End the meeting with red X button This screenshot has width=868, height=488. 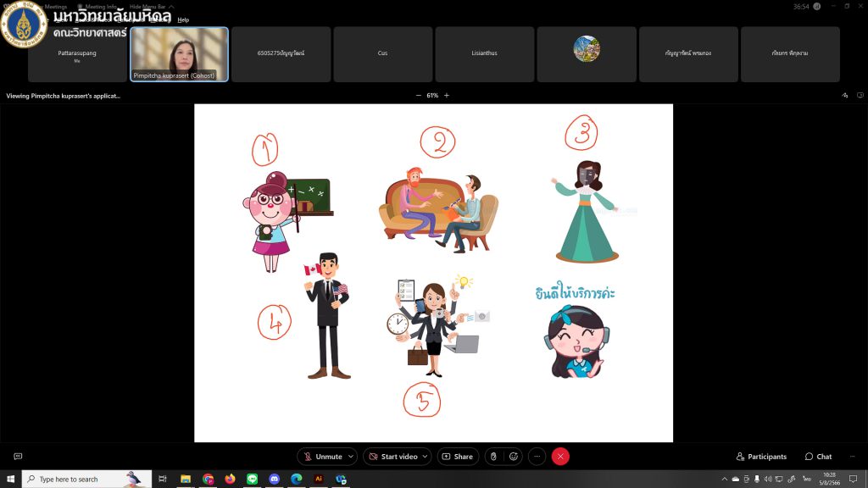click(560, 457)
